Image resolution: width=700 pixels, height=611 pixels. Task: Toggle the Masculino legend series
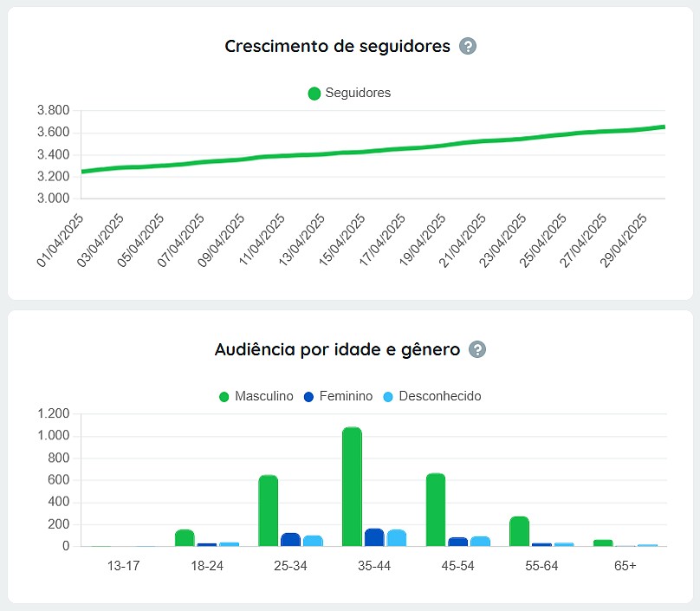point(256,396)
